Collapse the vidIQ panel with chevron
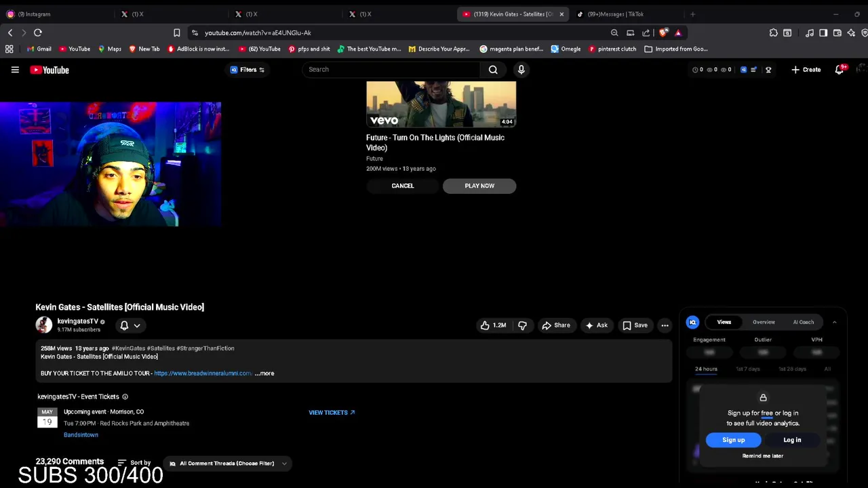 pyautogui.click(x=834, y=322)
